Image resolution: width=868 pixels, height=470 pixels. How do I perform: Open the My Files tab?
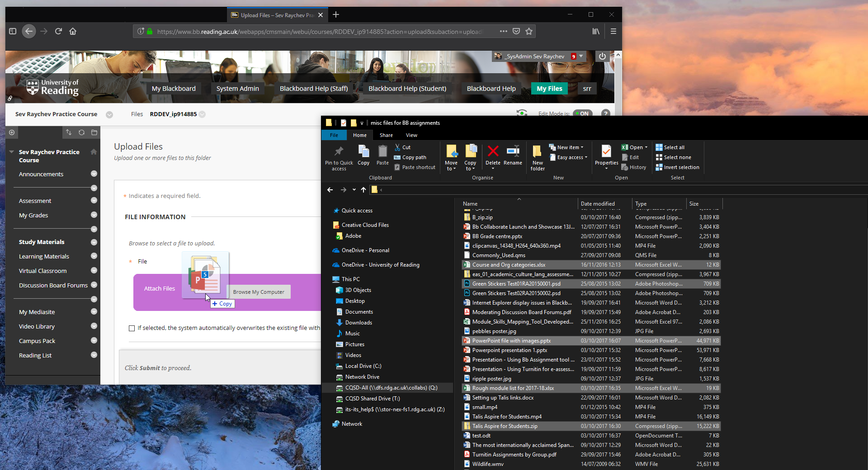click(549, 89)
